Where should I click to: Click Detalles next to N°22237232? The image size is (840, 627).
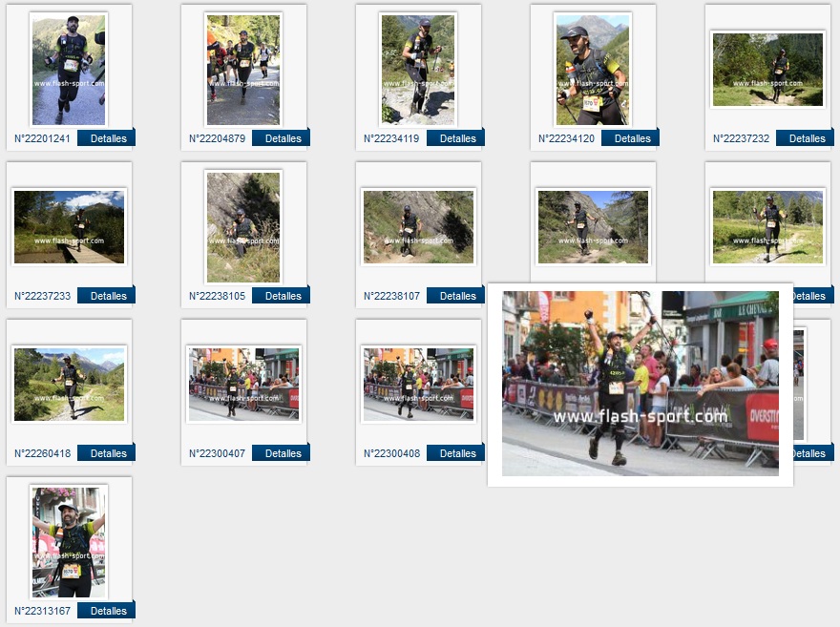(x=807, y=138)
